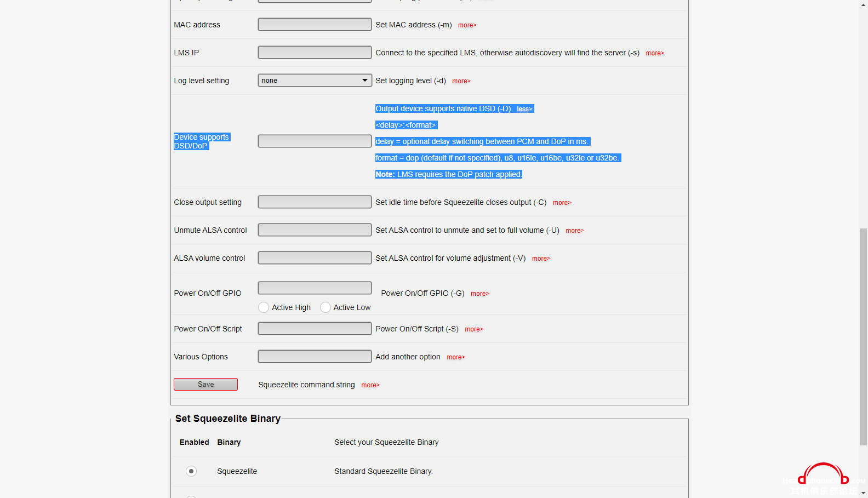Click the Unmute ALSA control input field
Image resolution: width=868 pixels, height=498 pixels.
(315, 230)
